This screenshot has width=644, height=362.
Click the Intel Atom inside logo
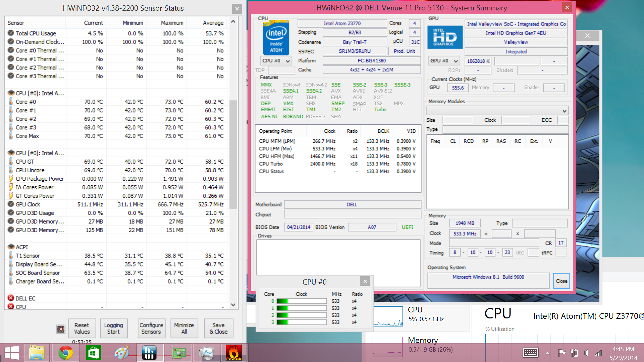click(x=276, y=38)
